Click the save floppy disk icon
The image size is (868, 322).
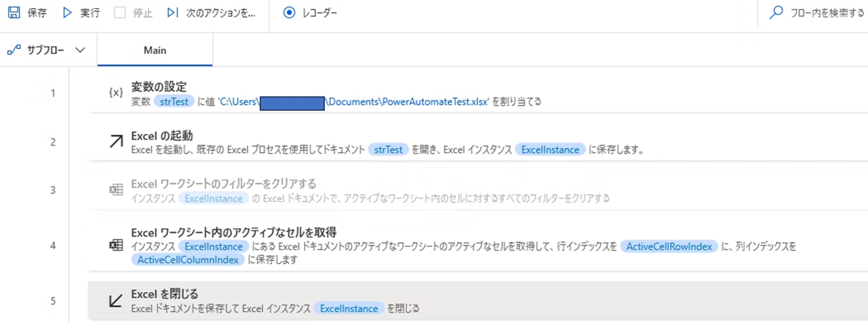[x=14, y=13]
